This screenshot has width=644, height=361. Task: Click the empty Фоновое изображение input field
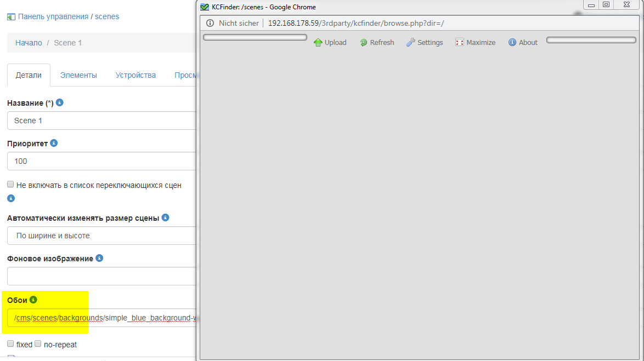tap(102, 276)
